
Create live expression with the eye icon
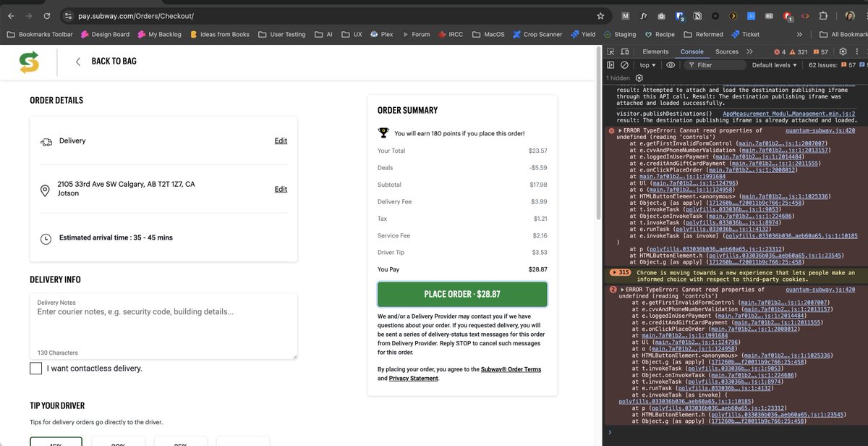coord(671,64)
